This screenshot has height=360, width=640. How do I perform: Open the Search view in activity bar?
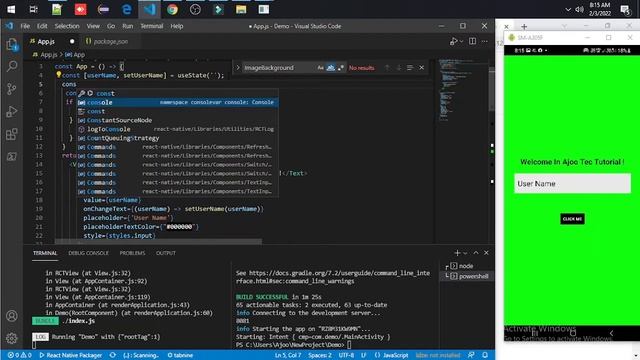coord(12,66)
